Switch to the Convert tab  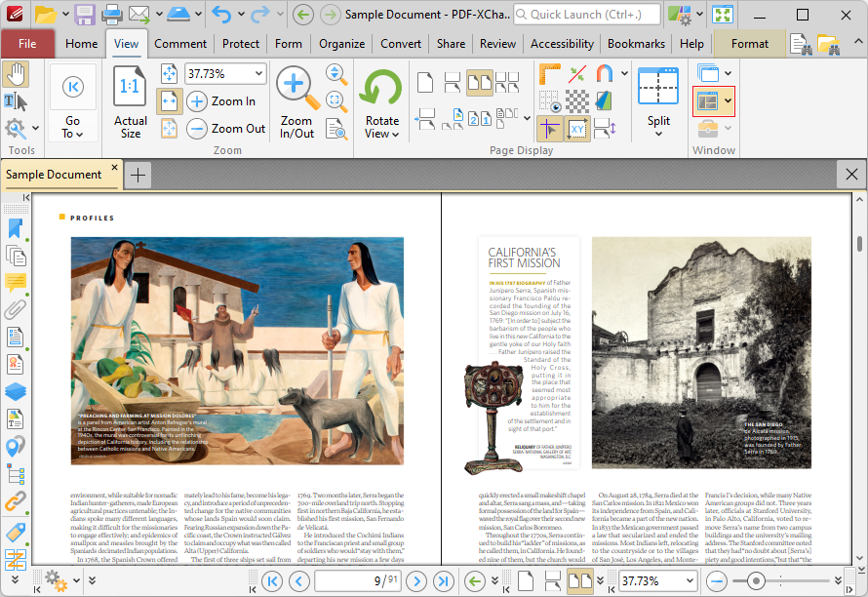pyautogui.click(x=401, y=44)
